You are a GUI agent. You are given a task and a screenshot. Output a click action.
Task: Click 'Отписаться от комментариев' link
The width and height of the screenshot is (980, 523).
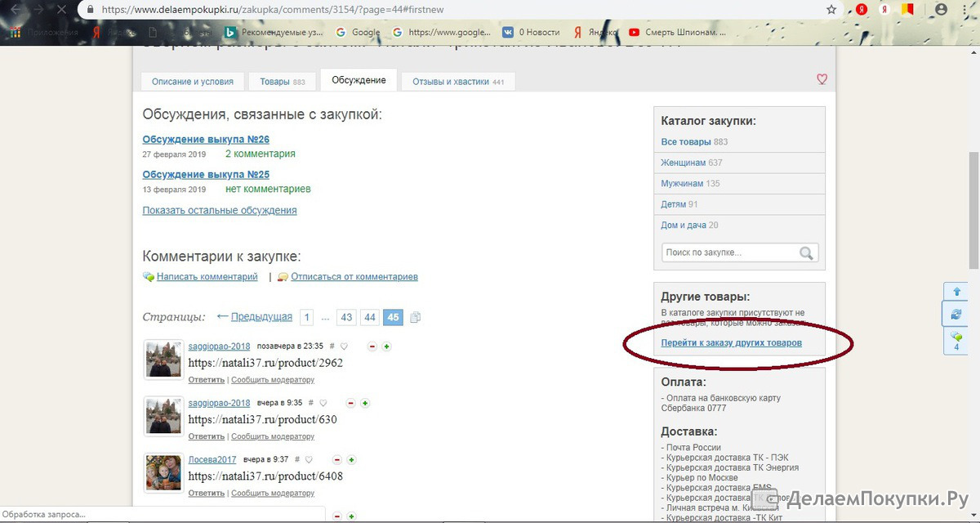[x=354, y=277]
